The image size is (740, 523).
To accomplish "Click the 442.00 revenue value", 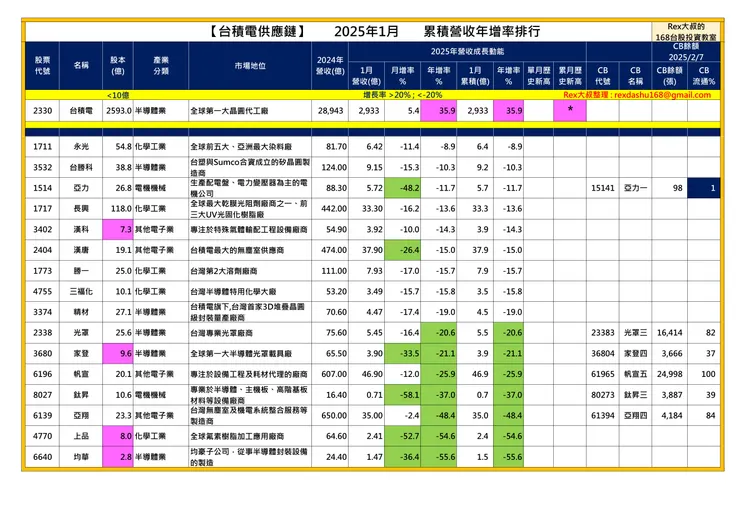I will tap(334, 209).
